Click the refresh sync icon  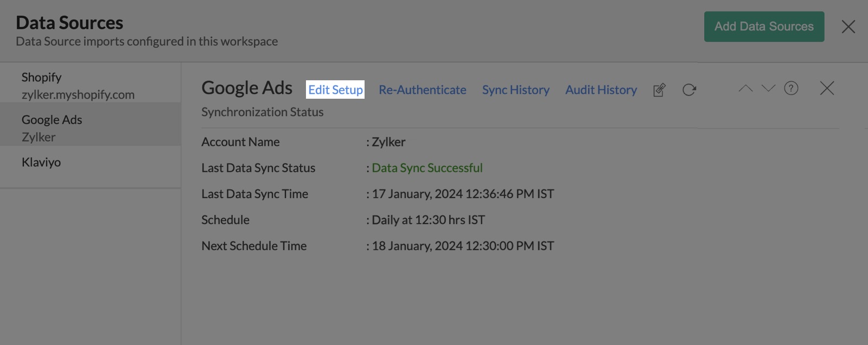tap(689, 90)
